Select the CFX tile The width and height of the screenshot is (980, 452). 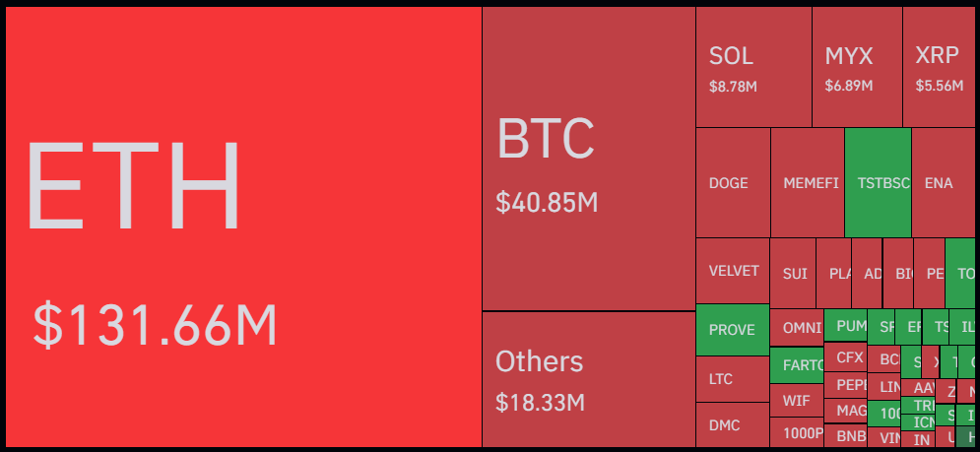846,357
